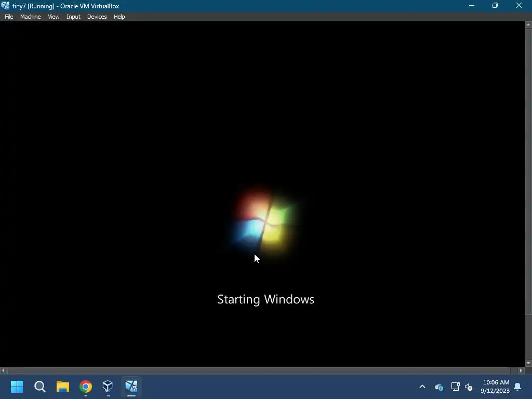Show hidden system tray icons
Screen dimensions: 532x399
click(x=422, y=387)
